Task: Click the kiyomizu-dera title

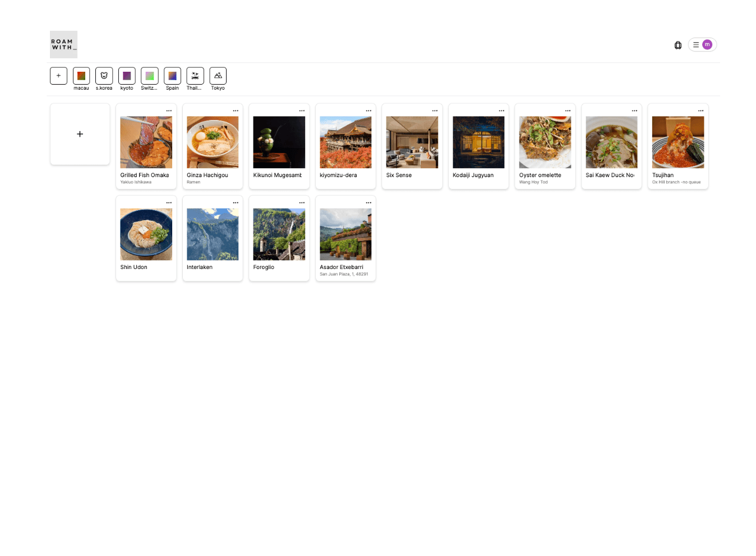Action: [x=338, y=175]
